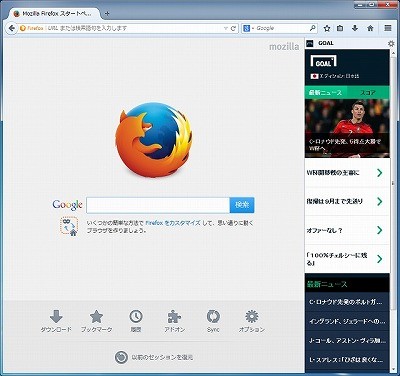Open Bookmarks star in bottom launcher
This screenshot has height=376, width=400.
click(x=96, y=321)
